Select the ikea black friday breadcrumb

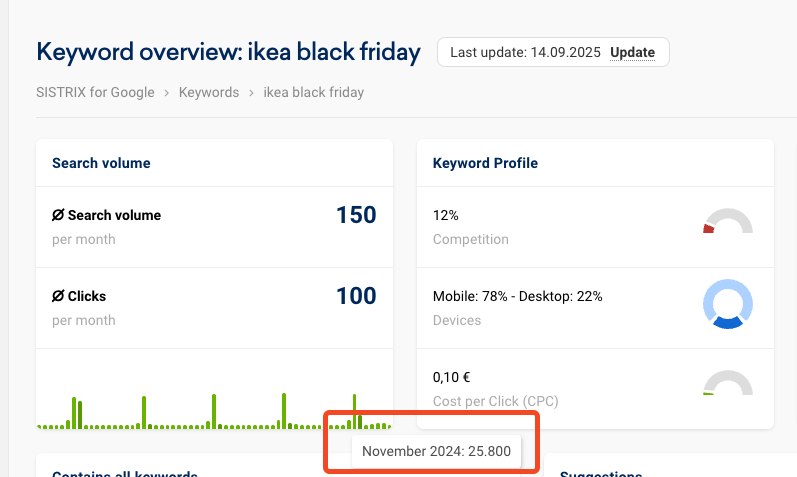[313, 93]
